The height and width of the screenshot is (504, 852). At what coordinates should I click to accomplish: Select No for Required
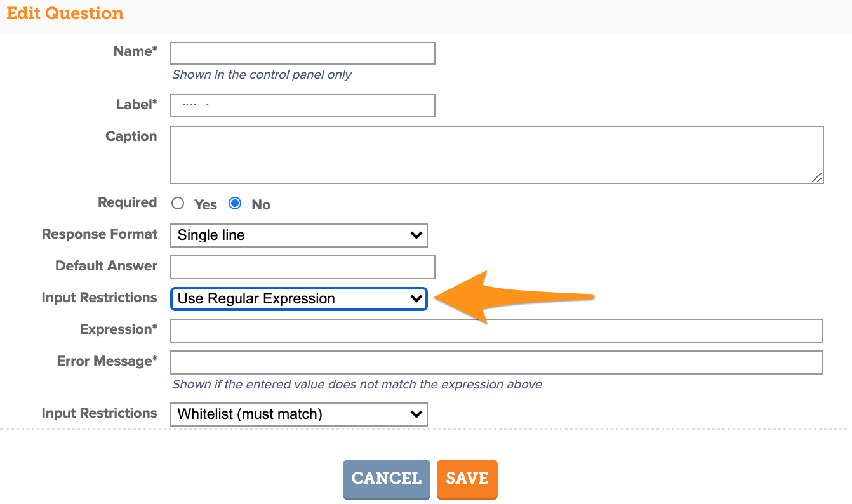click(236, 204)
